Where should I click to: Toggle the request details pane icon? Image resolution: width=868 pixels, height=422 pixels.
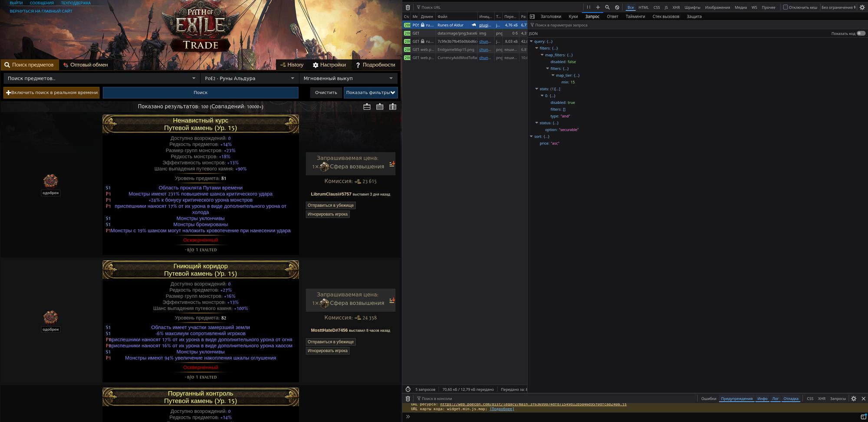(532, 16)
